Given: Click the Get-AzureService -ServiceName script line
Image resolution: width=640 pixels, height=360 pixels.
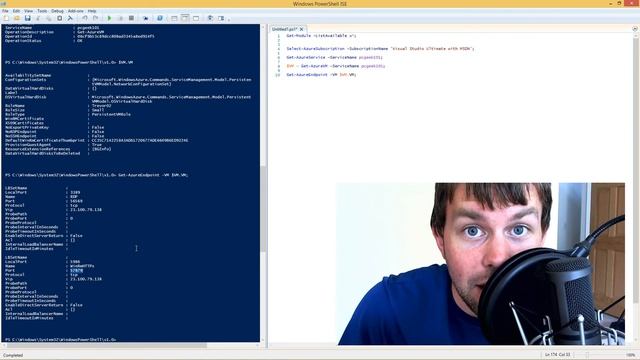Looking at the screenshot, I should 335,58.
